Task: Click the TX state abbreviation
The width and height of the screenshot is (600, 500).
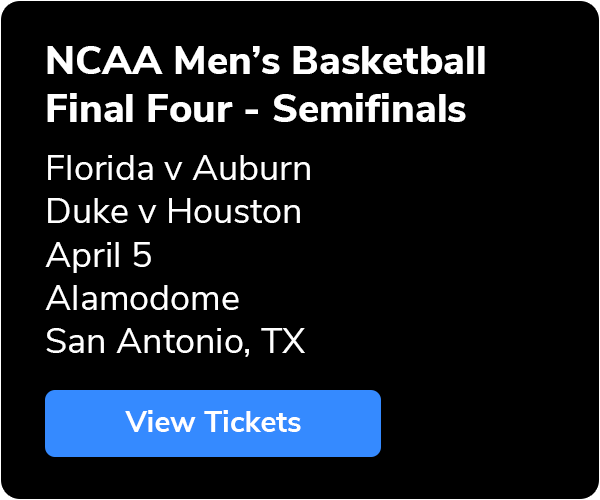Action: point(283,343)
